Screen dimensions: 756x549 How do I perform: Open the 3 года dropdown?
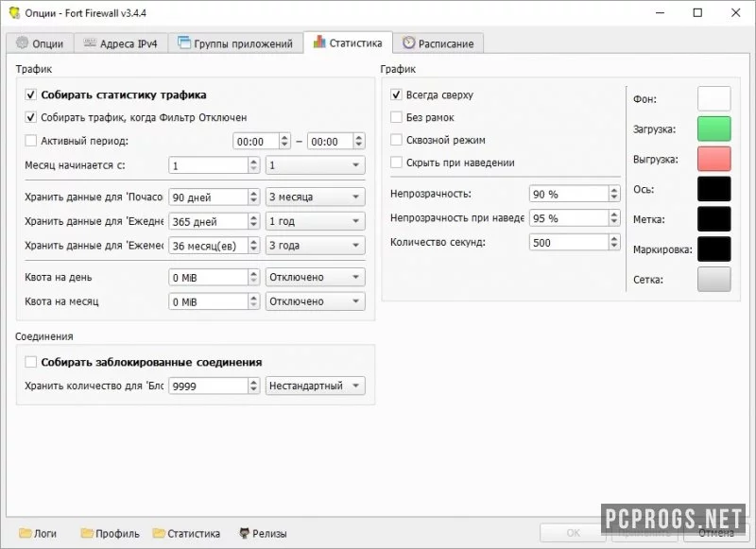(316, 246)
